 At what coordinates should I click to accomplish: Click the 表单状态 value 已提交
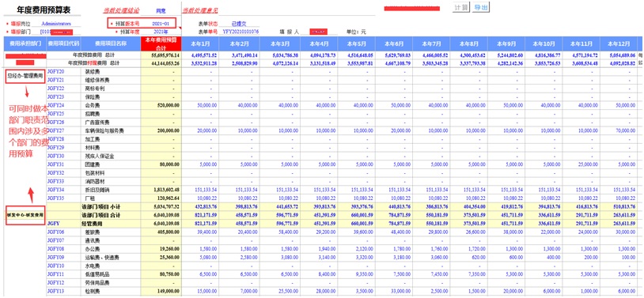tap(239, 24)
